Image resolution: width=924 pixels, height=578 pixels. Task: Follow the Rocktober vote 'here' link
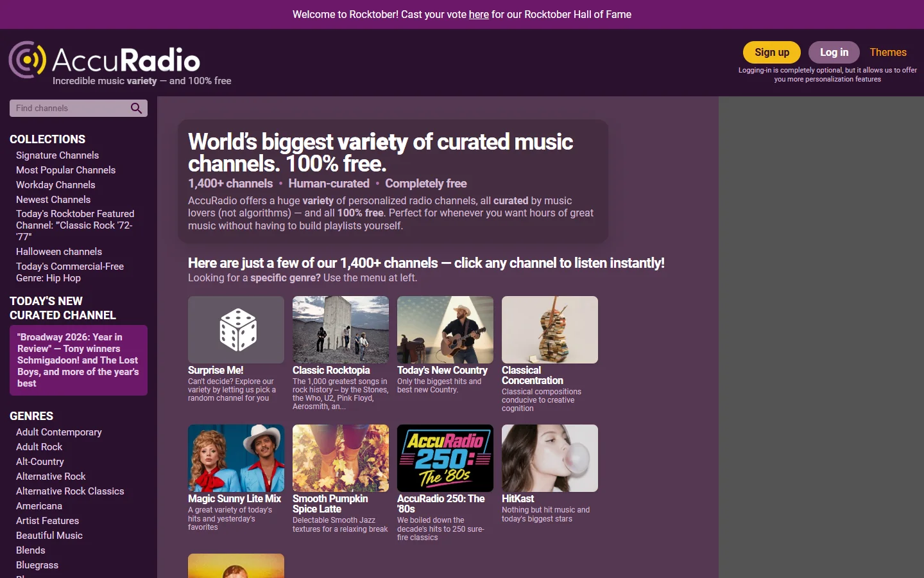tap(479, 14)
